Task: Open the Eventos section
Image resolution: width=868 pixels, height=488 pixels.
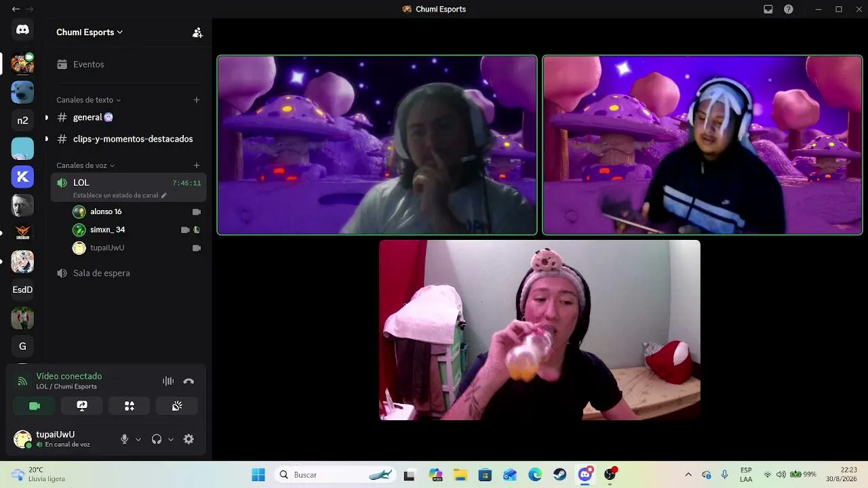Action: 129,64
